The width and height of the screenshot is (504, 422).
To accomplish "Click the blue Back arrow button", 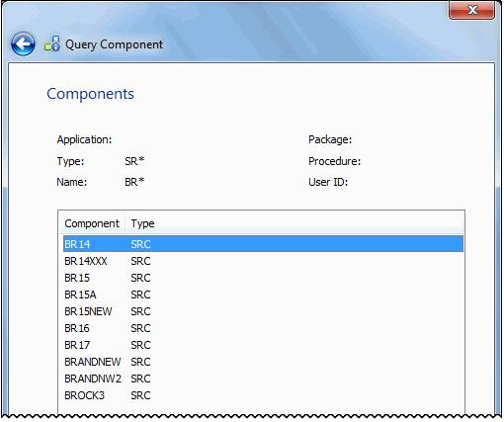I will pos(23,43).
